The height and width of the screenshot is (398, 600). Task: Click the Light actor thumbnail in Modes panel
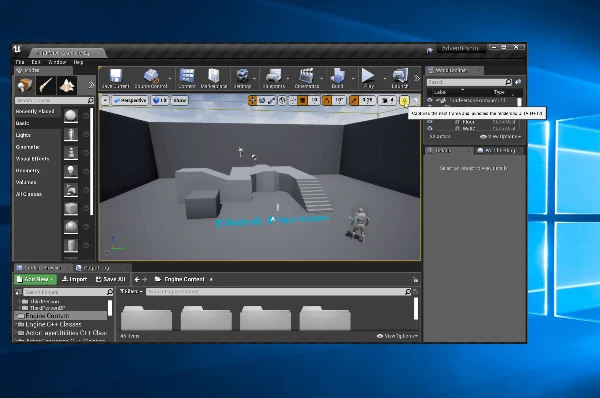71,171
